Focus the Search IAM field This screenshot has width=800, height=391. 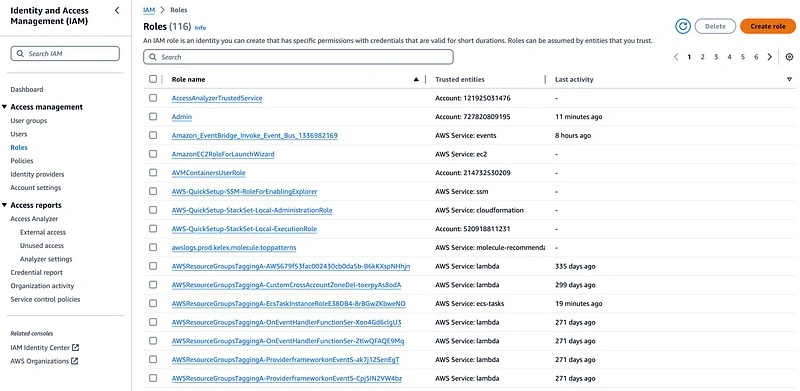65,54
